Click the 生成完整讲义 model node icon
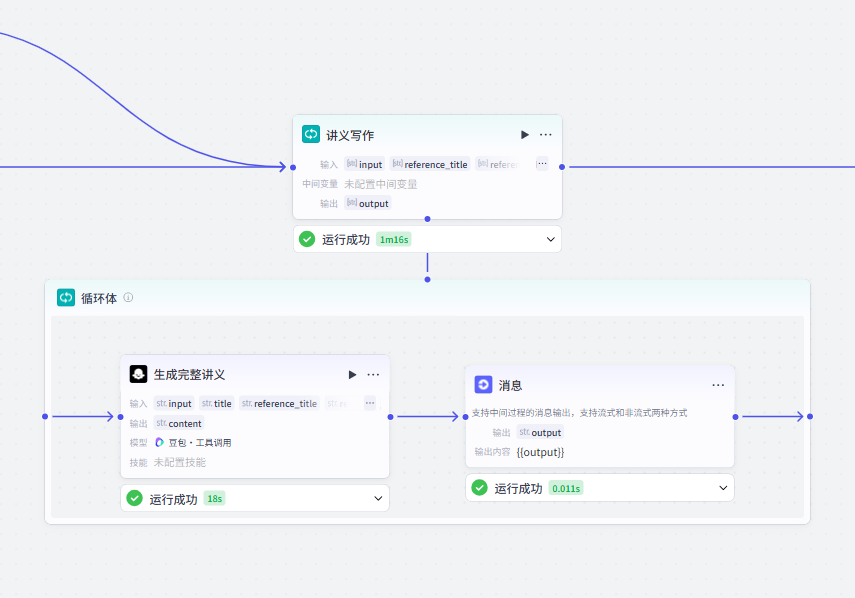This screenshot has height=598, width=855. 139,375
